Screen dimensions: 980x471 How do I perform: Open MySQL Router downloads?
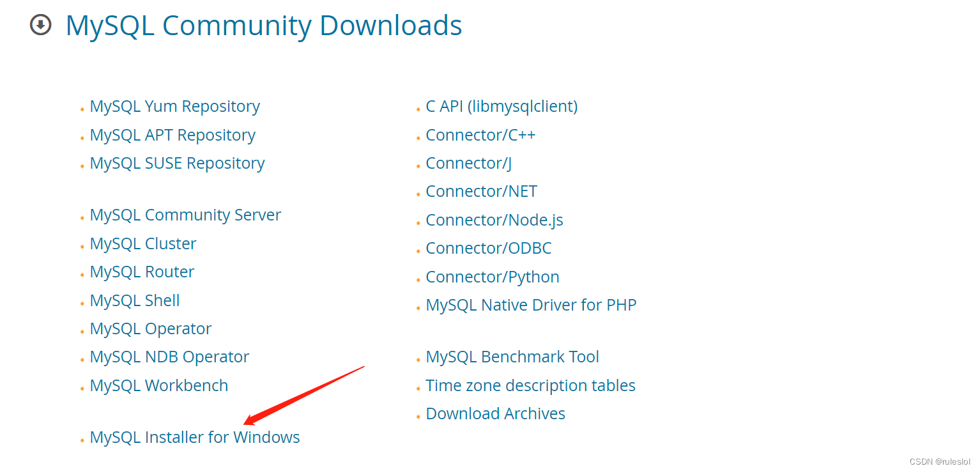(142, 272)
